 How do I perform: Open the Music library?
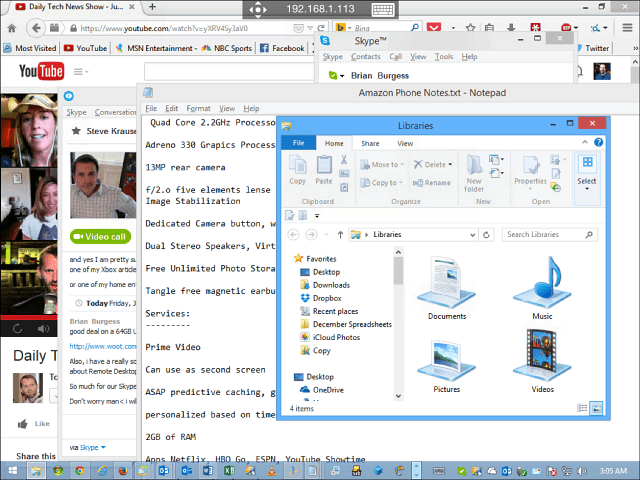pyautogui.click(x=542, y=288)
